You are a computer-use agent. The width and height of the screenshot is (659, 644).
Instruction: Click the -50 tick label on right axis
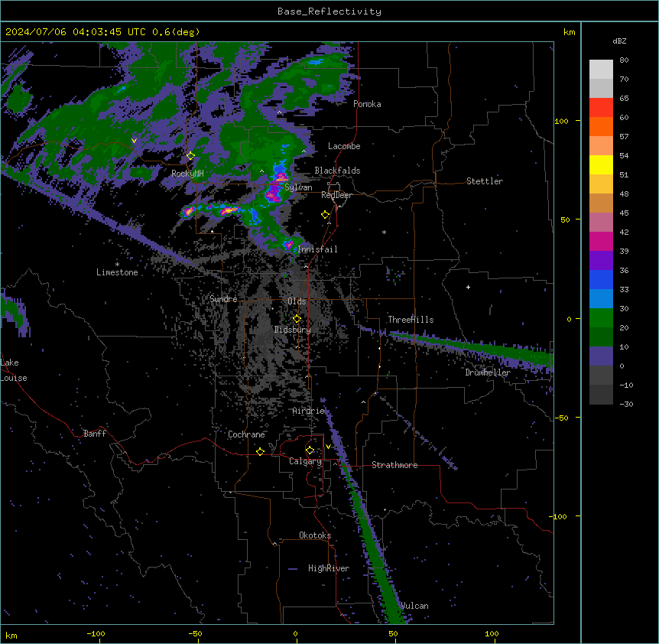coord(561,418)
